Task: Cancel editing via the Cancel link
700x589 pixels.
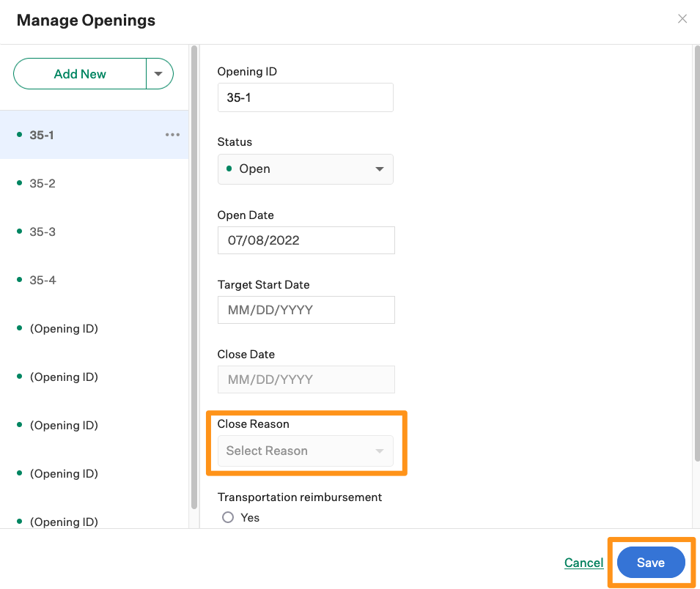Action: click(583, 562)
